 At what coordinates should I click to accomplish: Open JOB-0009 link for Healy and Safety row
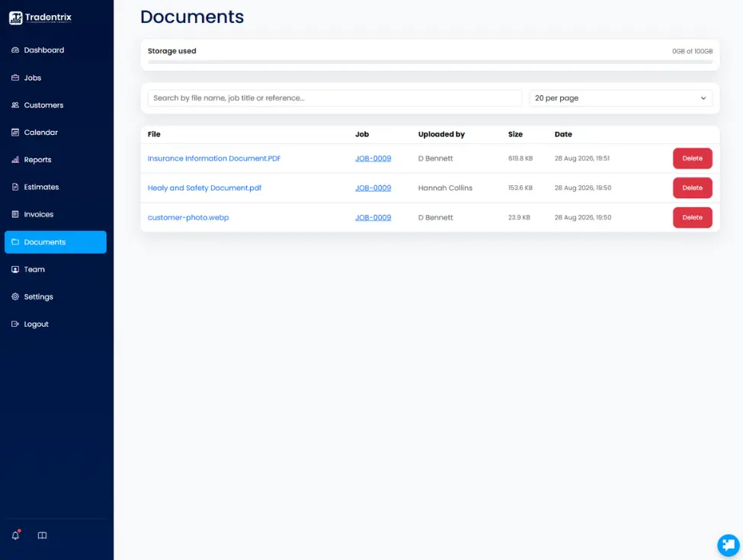click(x=373, y=187)
